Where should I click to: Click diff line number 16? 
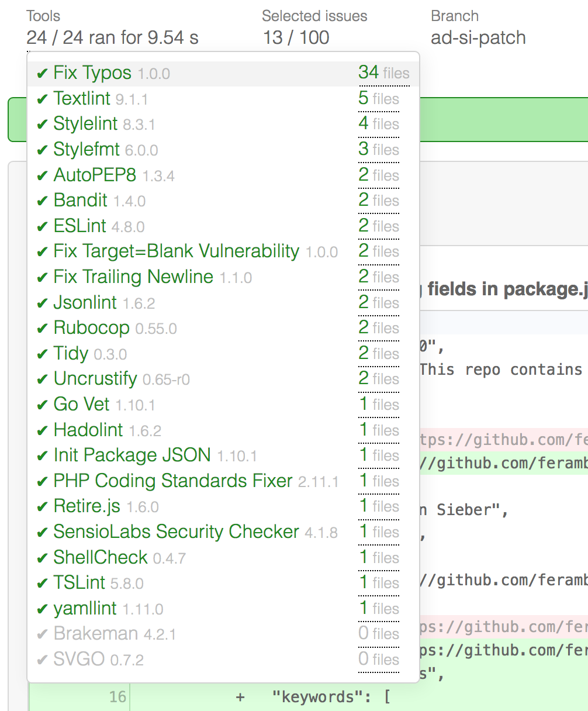tap(117, 697)
